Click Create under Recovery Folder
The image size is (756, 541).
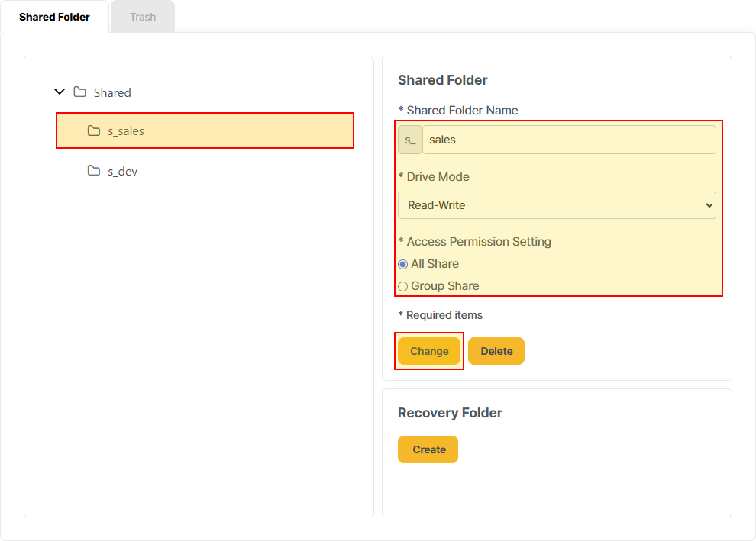(428, 449)
